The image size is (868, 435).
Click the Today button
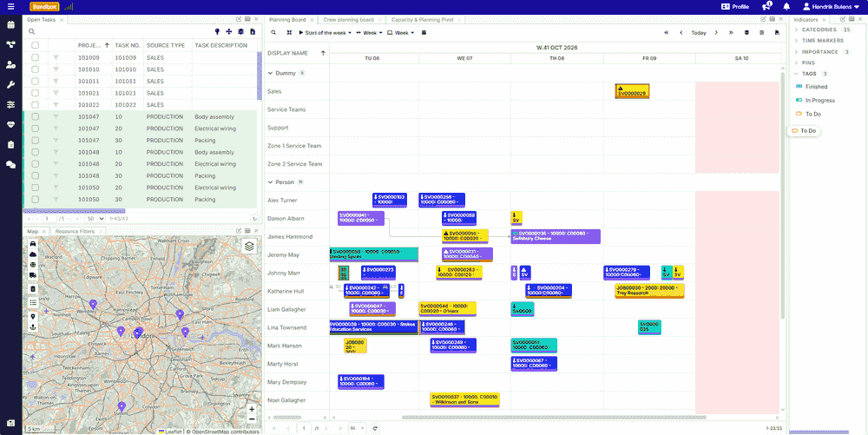tap(699, 33)
